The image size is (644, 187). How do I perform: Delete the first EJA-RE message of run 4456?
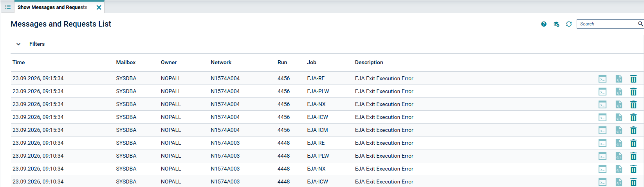pyautogui.click(x=633, y=79)
